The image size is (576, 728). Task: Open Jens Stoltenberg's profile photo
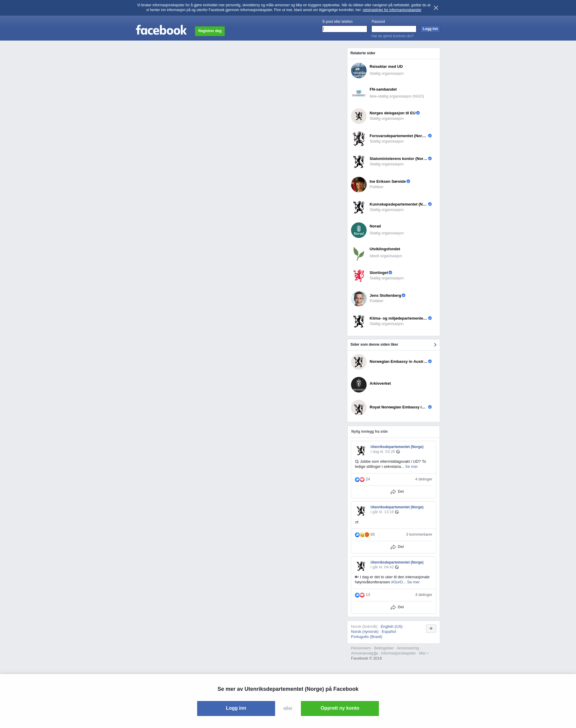358,299
